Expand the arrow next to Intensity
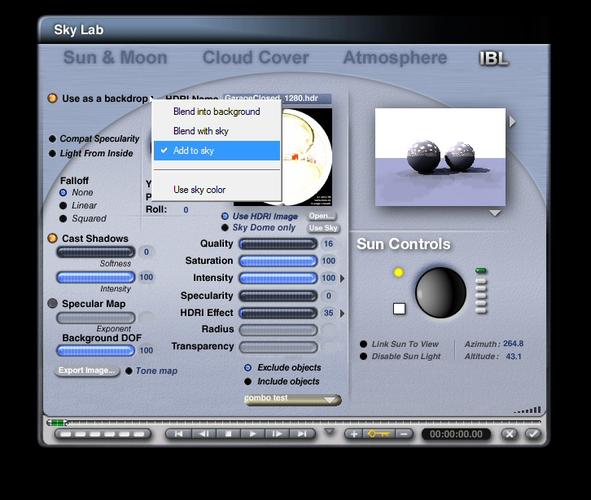 point(342,278)
